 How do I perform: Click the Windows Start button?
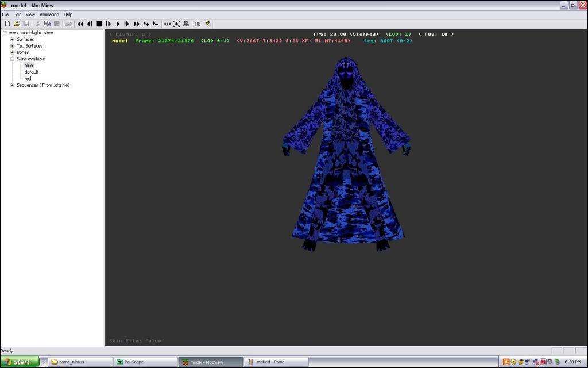20,362
